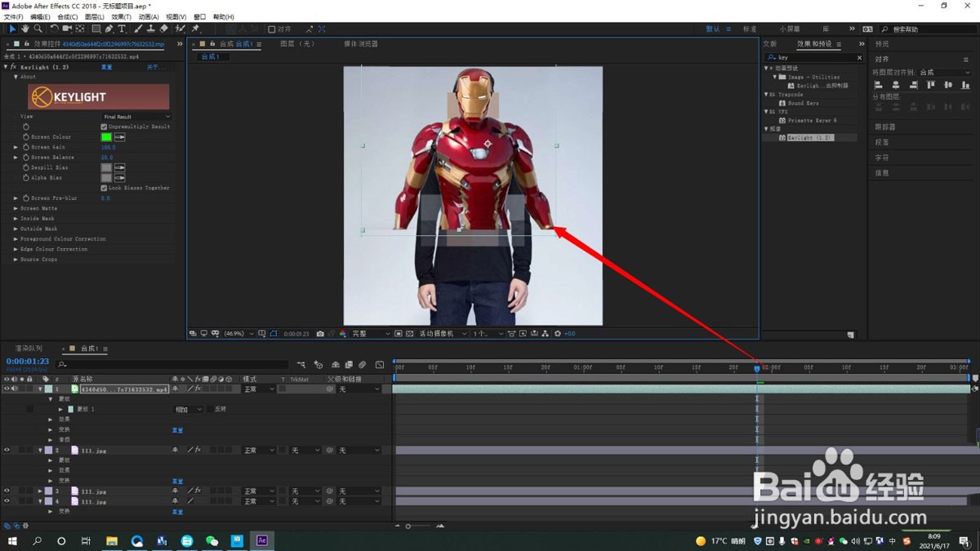Click 重置 for layer 1 变换
The width and height of the screenshot is (980, 551).
point(177,430)
